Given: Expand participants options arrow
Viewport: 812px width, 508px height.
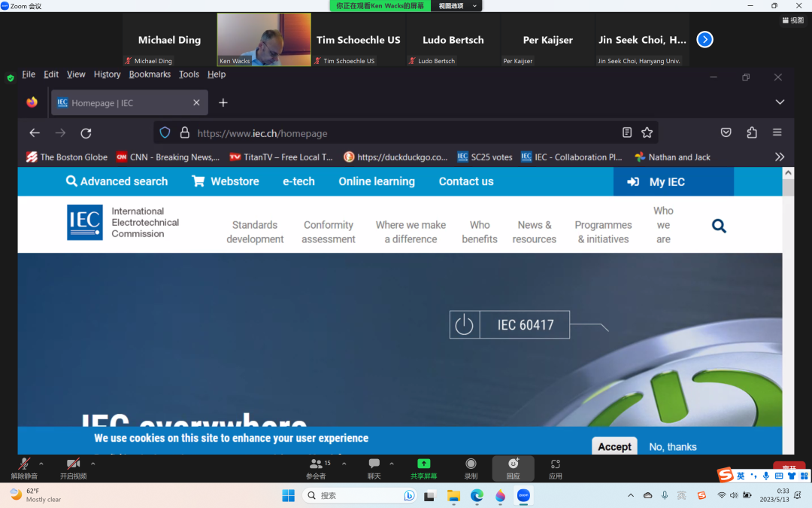Looking at the screenshot, I should (344, 464).
